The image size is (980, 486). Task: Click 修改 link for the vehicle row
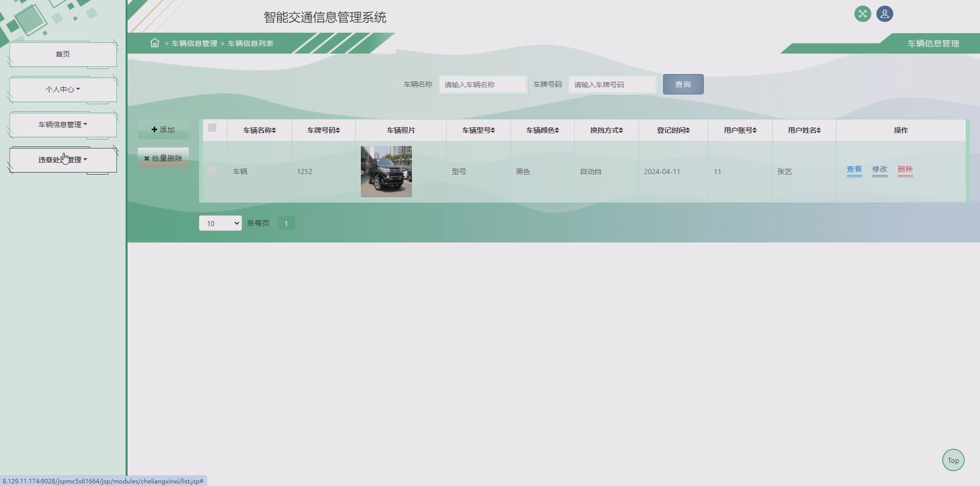click(x=879, y=170)
